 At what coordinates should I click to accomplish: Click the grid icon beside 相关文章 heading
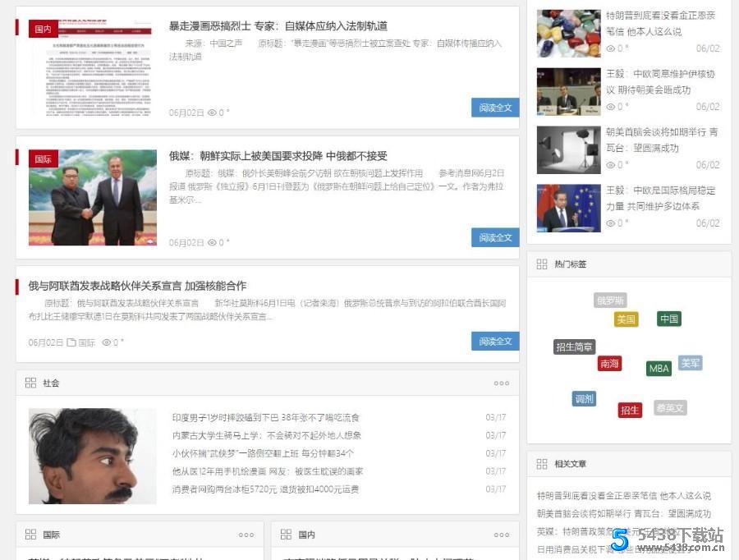coord(541,464)
